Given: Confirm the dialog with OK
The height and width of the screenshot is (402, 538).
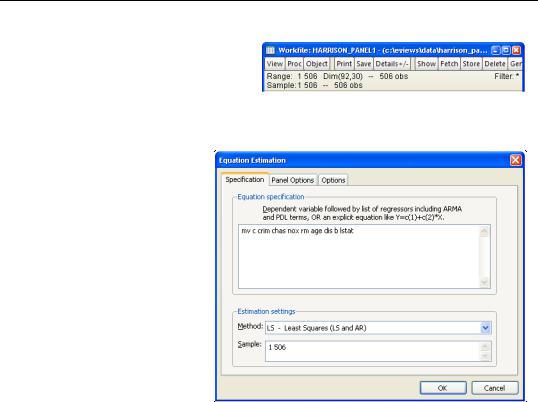Looking at the screenshot, I should [443, 388].
